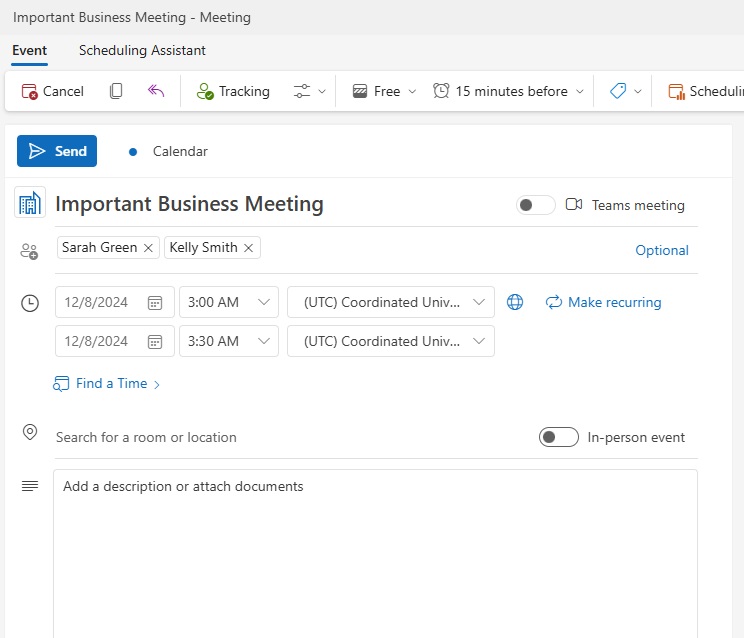Open the 15 minutes before reminder dropdown

pos(508,91)
